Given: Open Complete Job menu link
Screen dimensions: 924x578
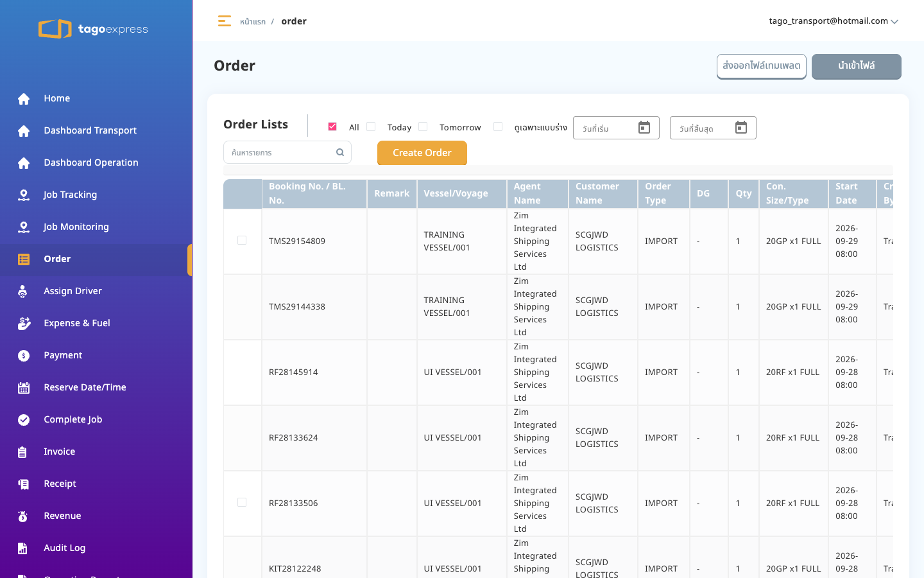Looking at the screenshot, I should pos(96,419).
